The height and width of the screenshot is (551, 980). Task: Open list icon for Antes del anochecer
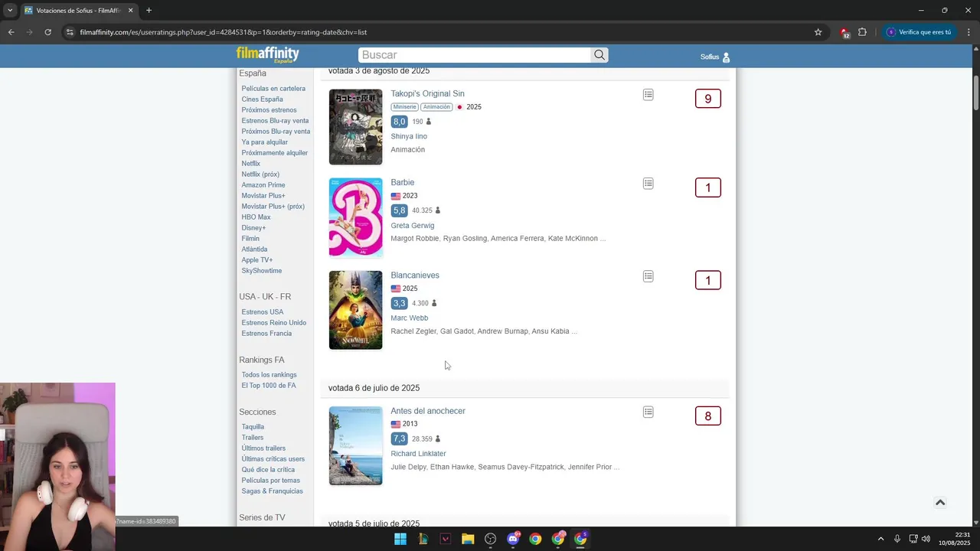click(648, 412)
